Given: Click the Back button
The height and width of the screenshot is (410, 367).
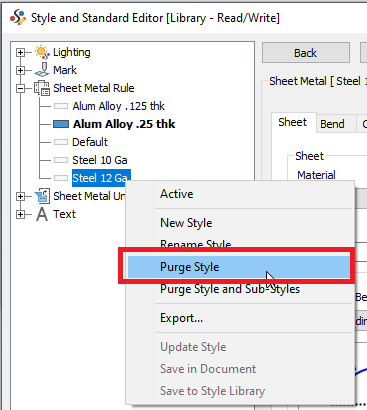Looking at the screenshot, I should (x=306, y=53).
